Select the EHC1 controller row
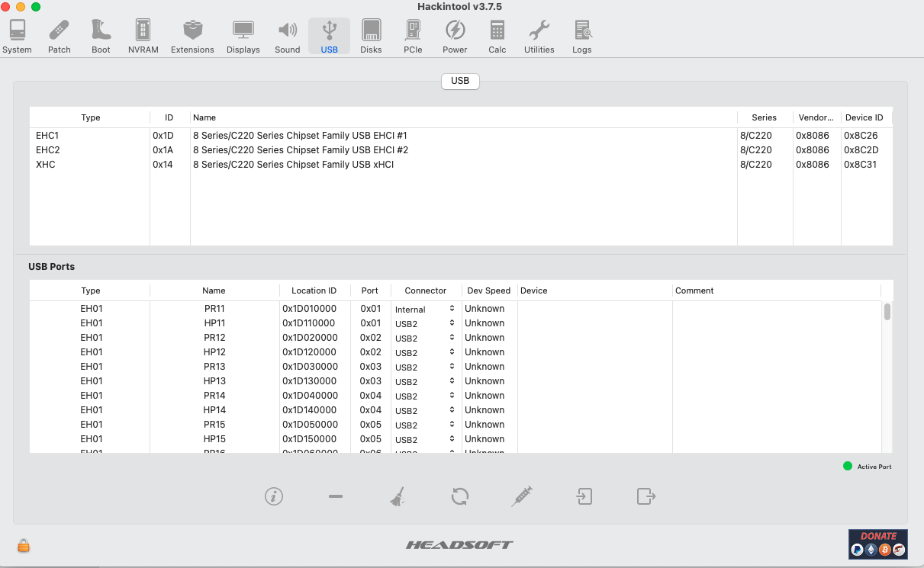The width and height of the screenshot is (924, 568). tap(460, 136)
